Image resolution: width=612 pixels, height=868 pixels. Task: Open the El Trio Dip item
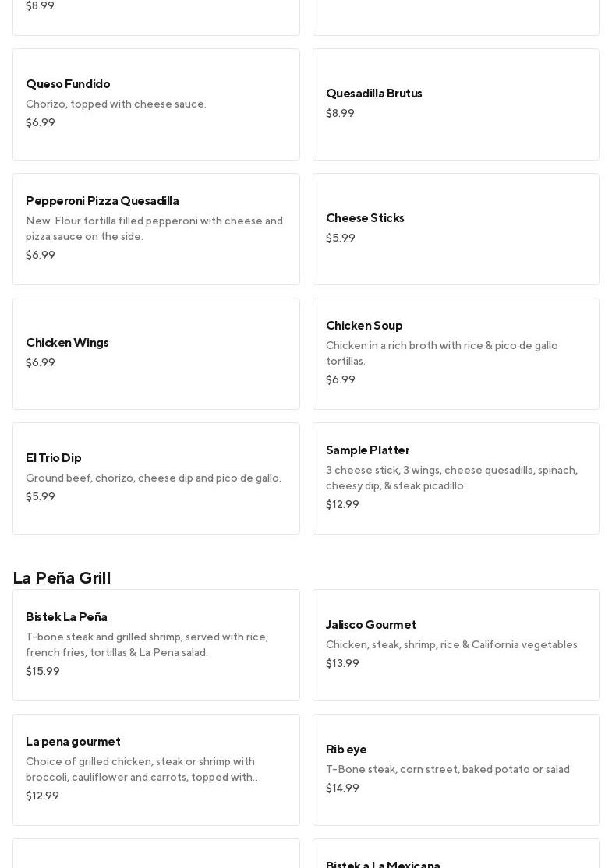(x=156, y=478)
